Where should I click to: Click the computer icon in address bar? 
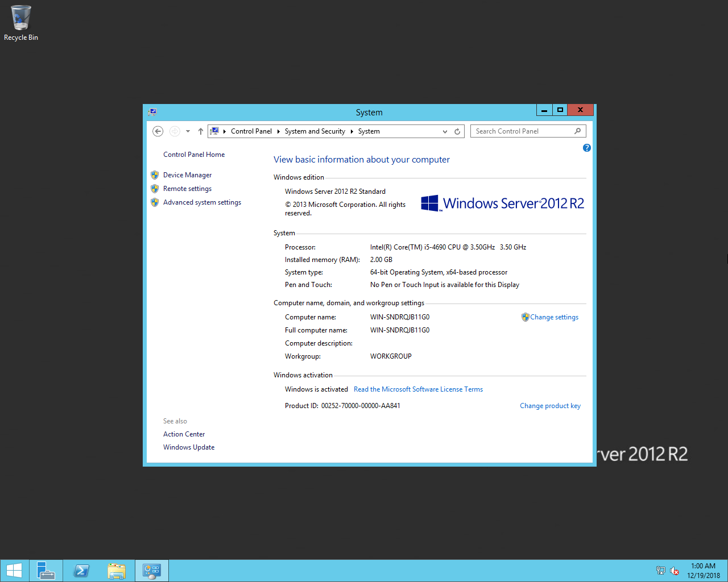(x=214, y=131)
